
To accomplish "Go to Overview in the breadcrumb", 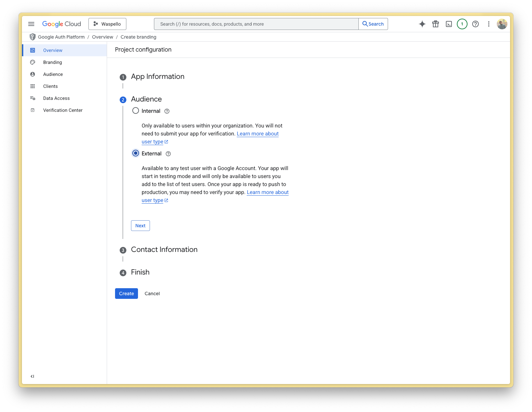I will click(102, 37).
